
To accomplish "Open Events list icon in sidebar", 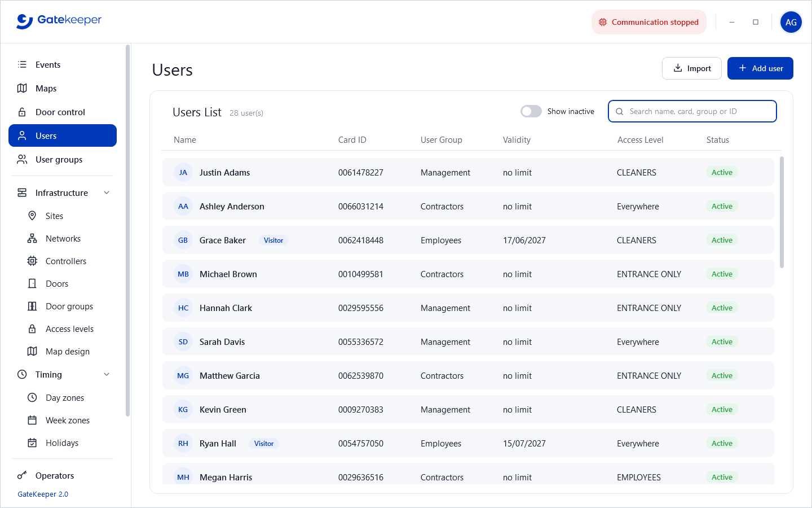I will click(22, 64).
